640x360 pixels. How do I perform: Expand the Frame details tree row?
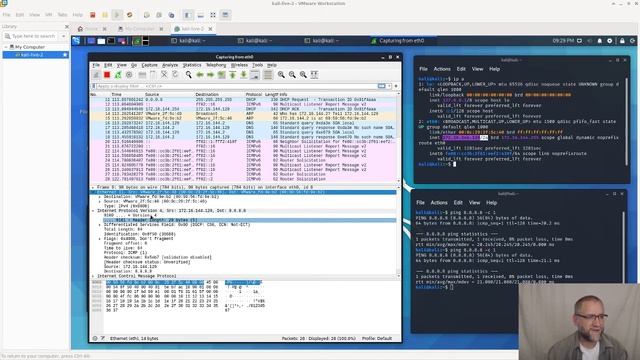93,187
